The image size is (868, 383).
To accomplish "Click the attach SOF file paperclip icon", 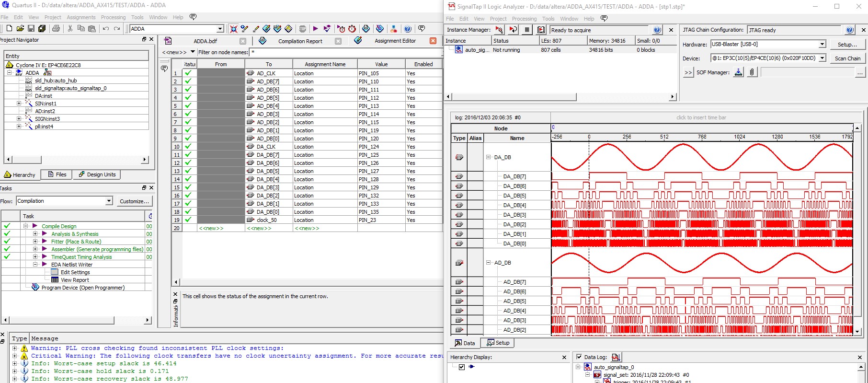I will [752, 72].
